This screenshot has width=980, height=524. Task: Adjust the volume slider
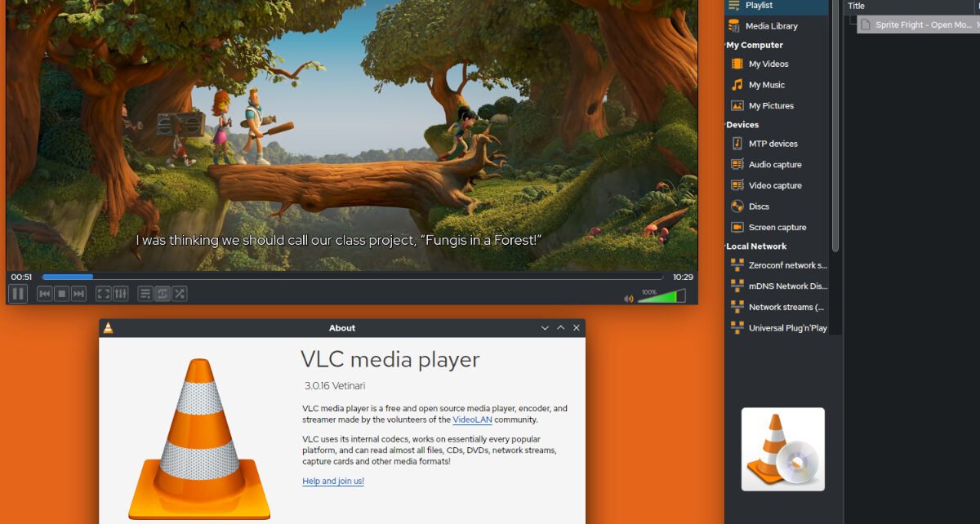pos(661,296)
